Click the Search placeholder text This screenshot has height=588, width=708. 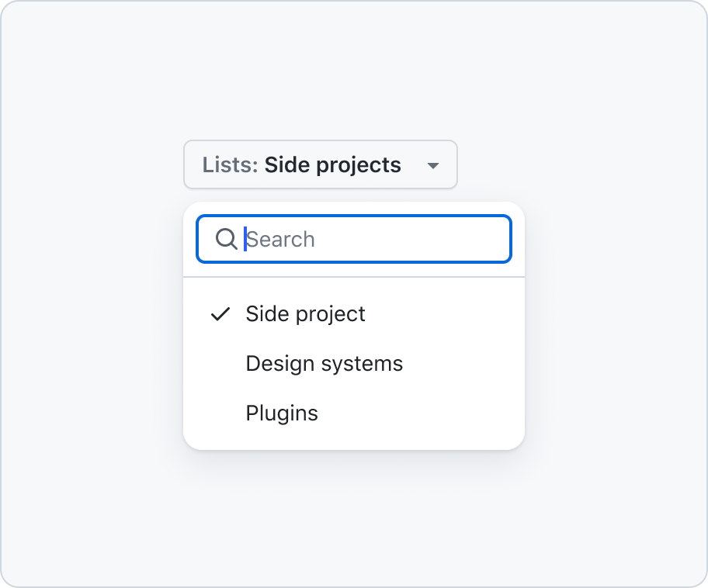(x=280, y=239)
